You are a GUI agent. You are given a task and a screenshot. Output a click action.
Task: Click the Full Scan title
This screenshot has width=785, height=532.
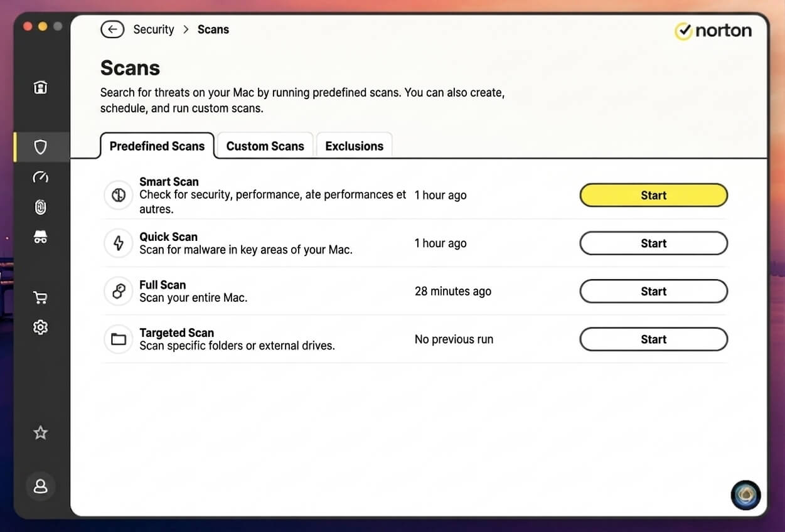163,285
